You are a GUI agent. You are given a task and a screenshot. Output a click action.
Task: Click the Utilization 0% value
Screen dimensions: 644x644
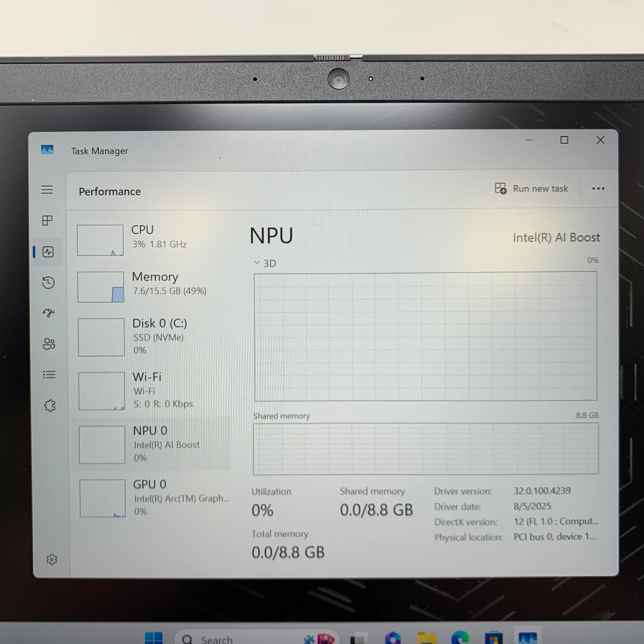262,510
